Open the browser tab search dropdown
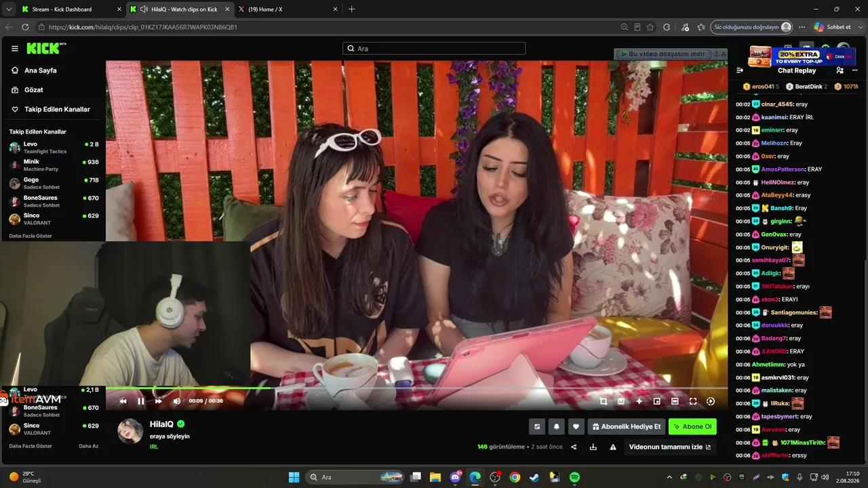The image size is (868, 488). (9, 9)
